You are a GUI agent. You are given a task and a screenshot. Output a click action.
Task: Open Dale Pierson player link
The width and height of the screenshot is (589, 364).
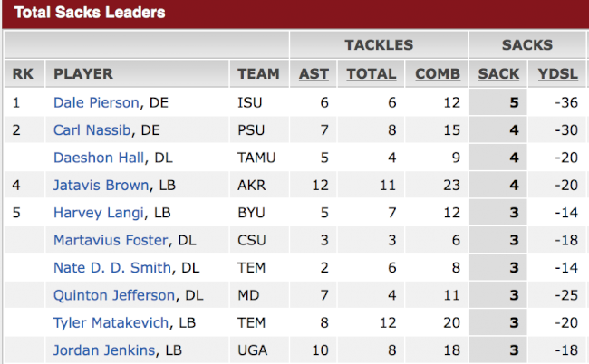point(96,102)
